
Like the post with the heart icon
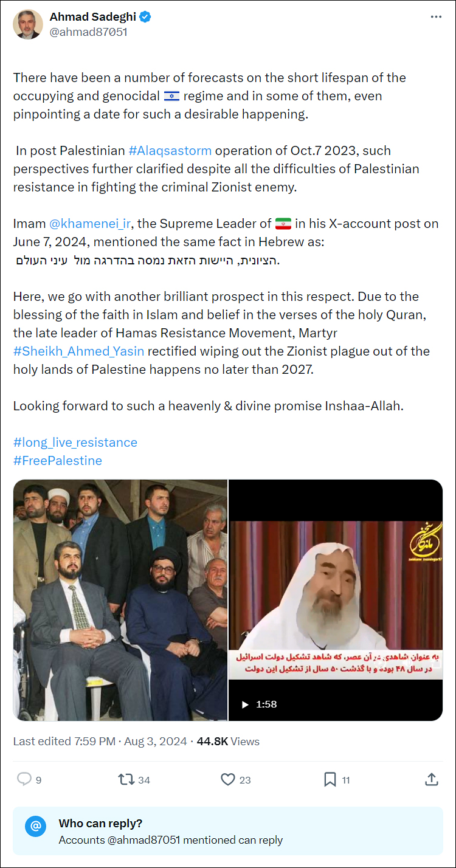[x=228, y=779]
